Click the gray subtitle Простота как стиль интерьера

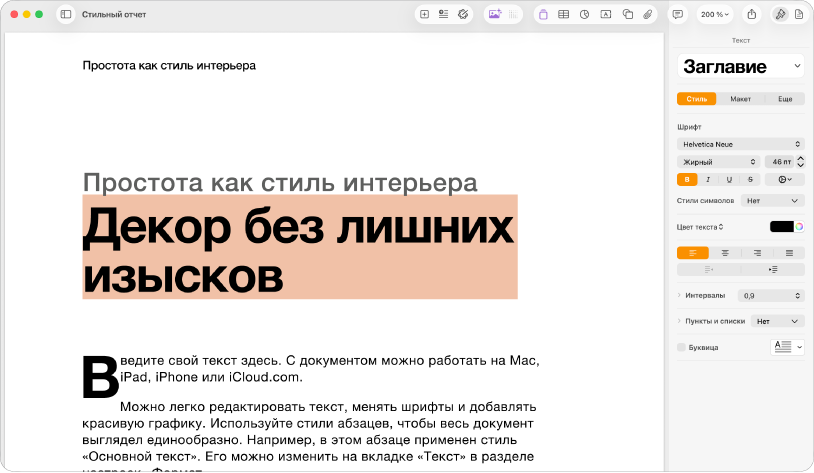coord(280,183)
